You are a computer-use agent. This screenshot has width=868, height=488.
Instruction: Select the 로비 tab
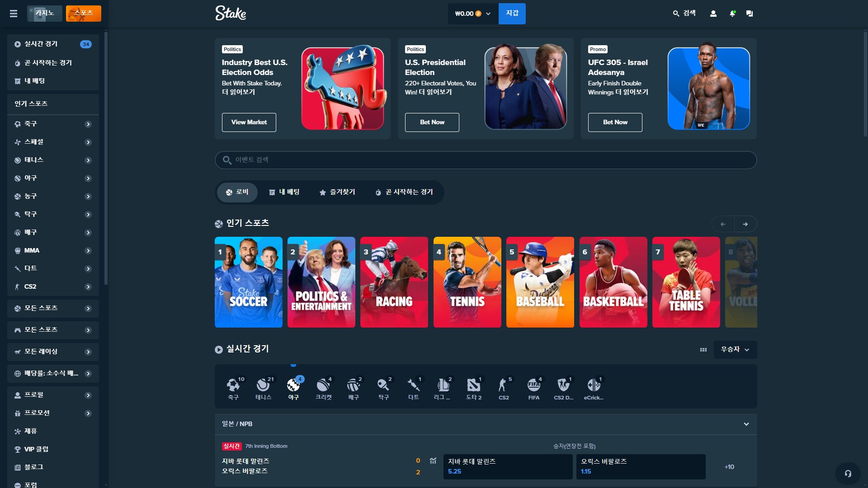(x=237, y=192)
